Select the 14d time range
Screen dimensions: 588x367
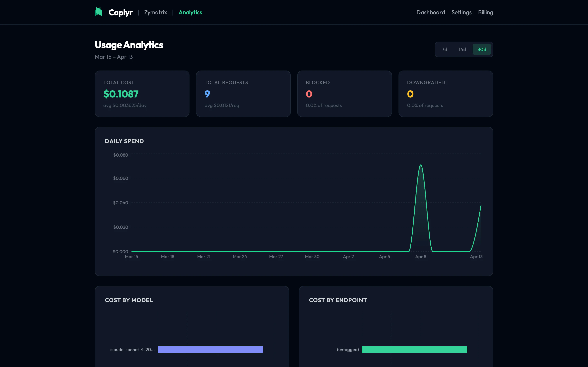462,49
